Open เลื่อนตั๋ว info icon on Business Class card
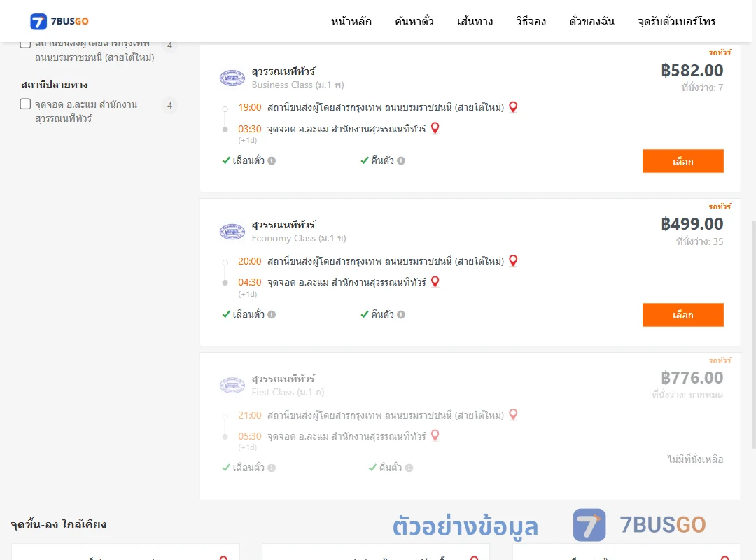The height and width of the screenshot is (560, 756). pyautogui.click(x=272, y=160)
